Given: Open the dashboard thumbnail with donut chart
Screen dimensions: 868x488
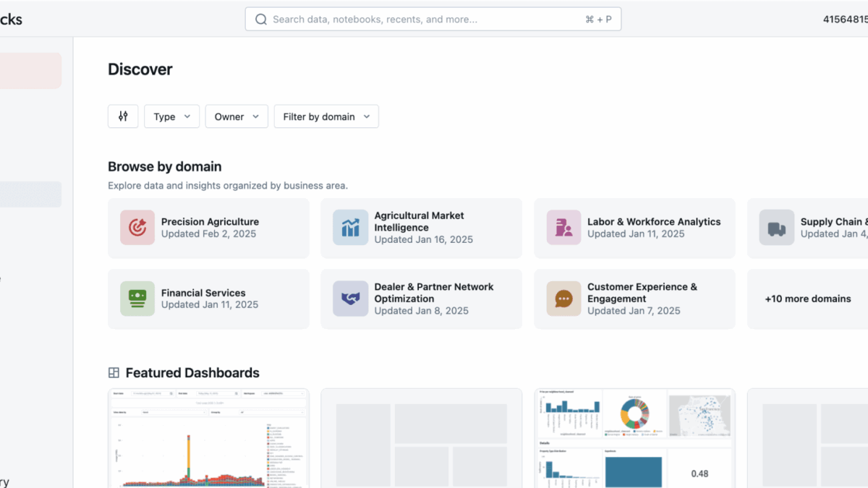Looking at the screenshot, I should pos(634,438).
